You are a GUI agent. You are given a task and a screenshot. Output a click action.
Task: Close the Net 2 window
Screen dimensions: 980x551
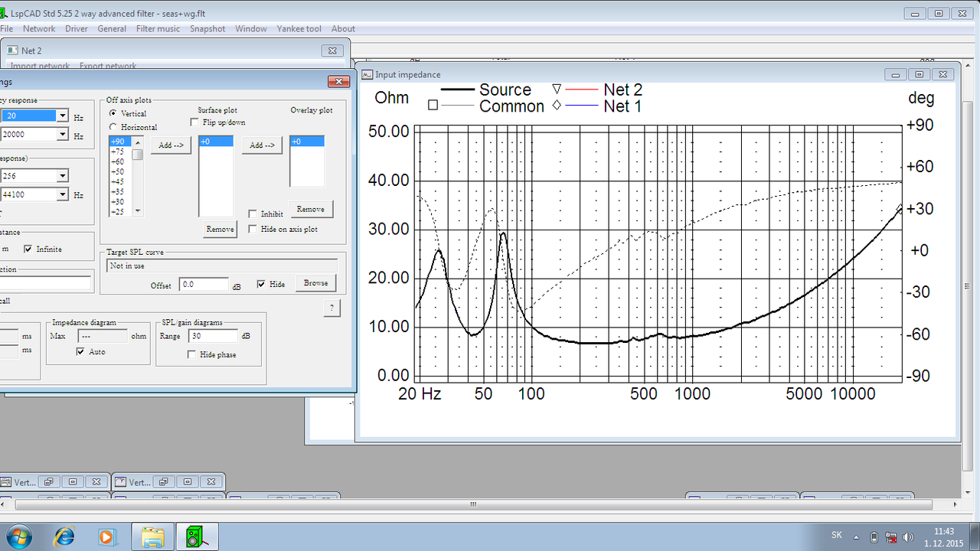click(332, 51)
